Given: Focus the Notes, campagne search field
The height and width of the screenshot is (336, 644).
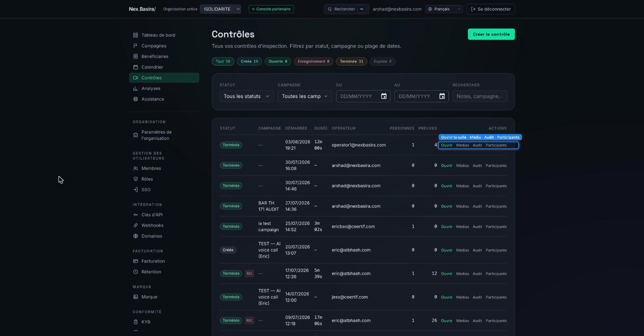Looking at the screenshot, I should tap(480, 96).
